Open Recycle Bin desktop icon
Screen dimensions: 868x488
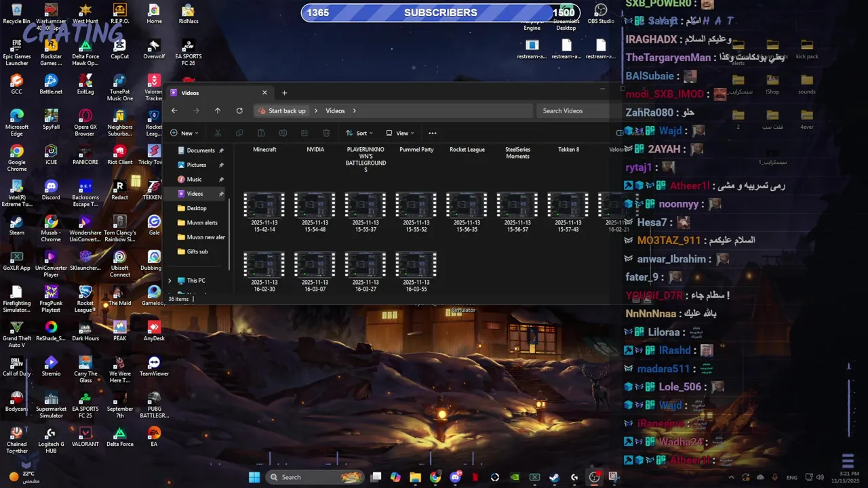click(16, 14)
